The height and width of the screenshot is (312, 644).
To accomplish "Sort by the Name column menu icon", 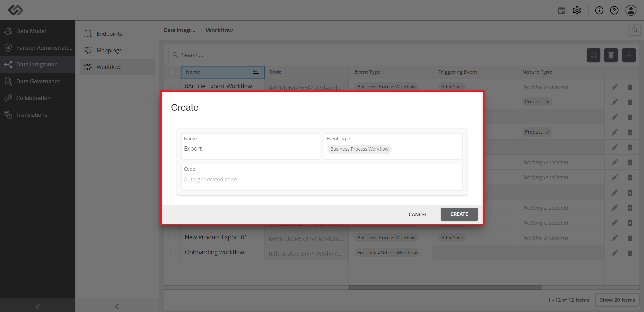I will pyautogui.click(x=256, y=72).
